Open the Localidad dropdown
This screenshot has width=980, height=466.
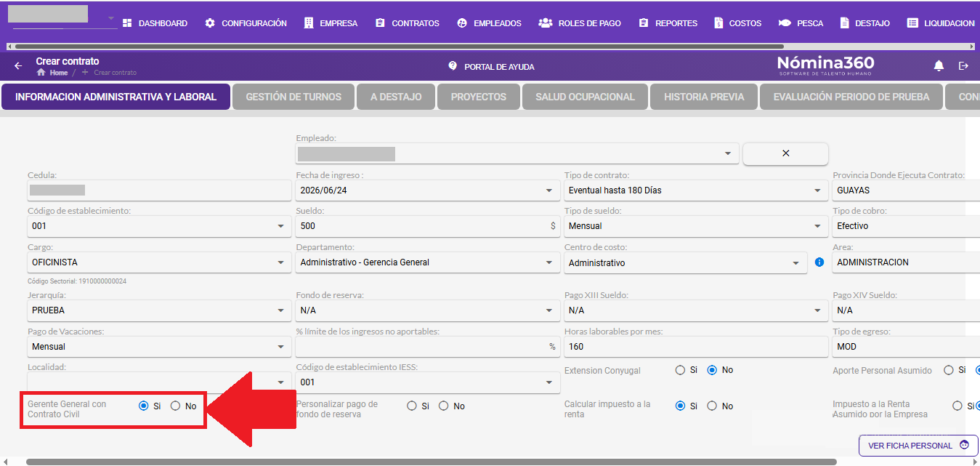(x=159, y=382)
